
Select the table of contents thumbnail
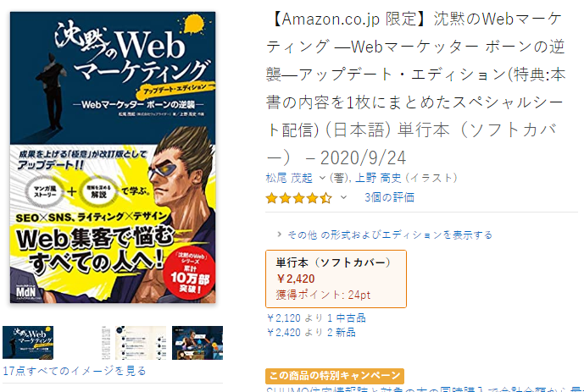click(134, 343)
